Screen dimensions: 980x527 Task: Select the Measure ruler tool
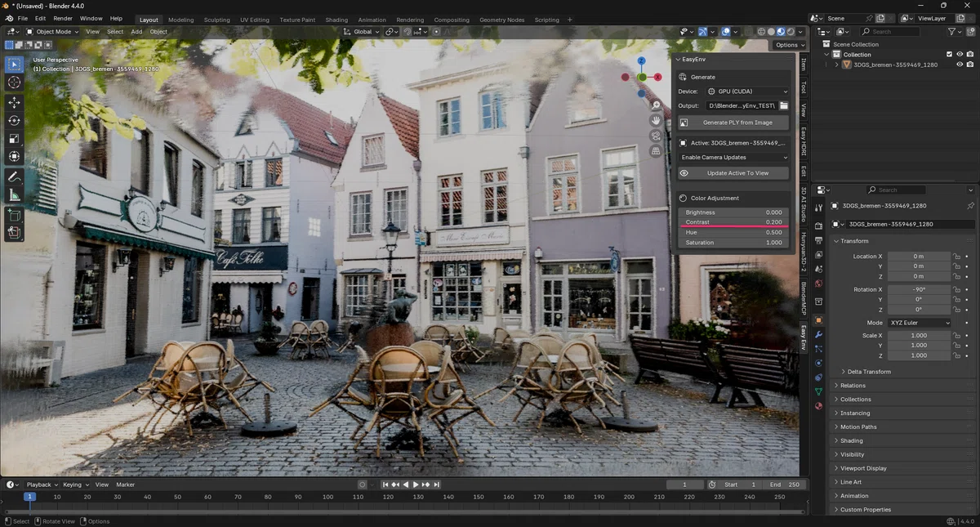click(x=14, y=194)
